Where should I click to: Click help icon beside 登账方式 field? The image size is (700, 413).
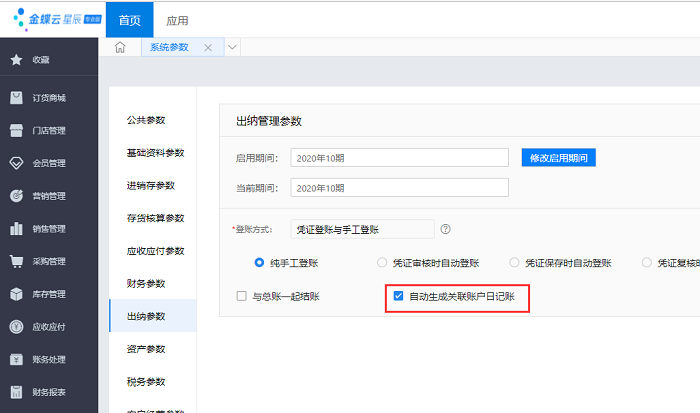point(445,229)
